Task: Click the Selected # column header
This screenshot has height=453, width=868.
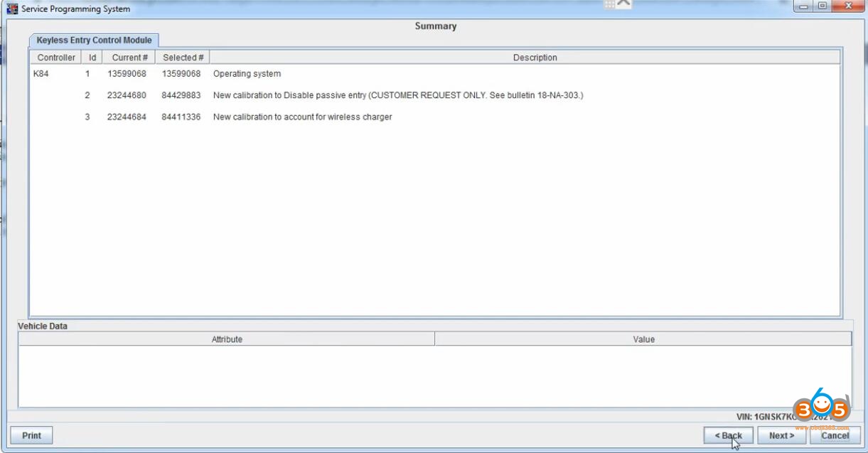Action: click(182, 57)
